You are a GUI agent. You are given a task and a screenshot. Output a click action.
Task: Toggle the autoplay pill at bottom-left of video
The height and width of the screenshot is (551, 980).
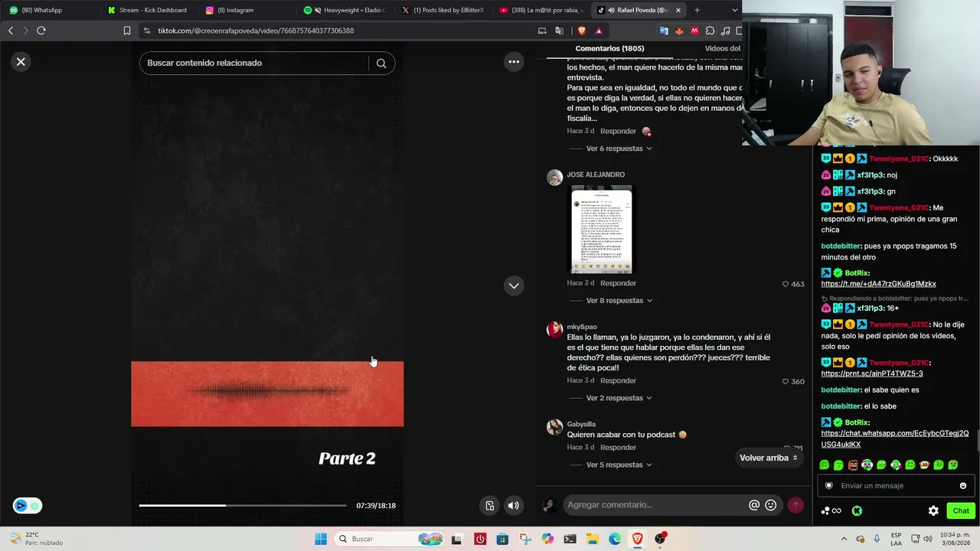pos(28,505)
